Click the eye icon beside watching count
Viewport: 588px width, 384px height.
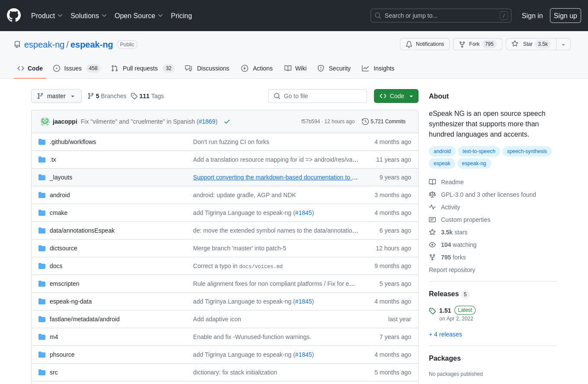[x=432, y=245]
